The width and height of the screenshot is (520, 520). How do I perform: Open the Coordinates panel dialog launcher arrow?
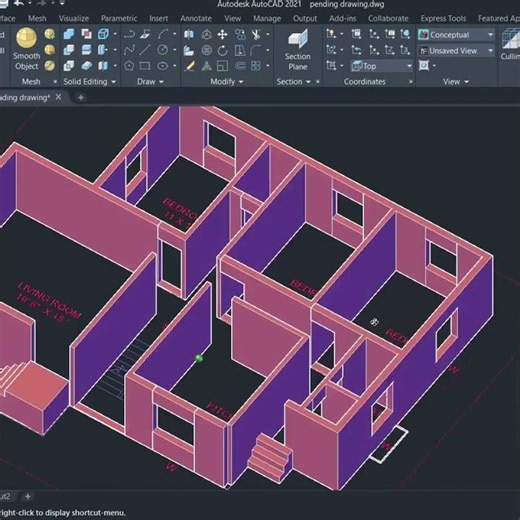[410, 82]
